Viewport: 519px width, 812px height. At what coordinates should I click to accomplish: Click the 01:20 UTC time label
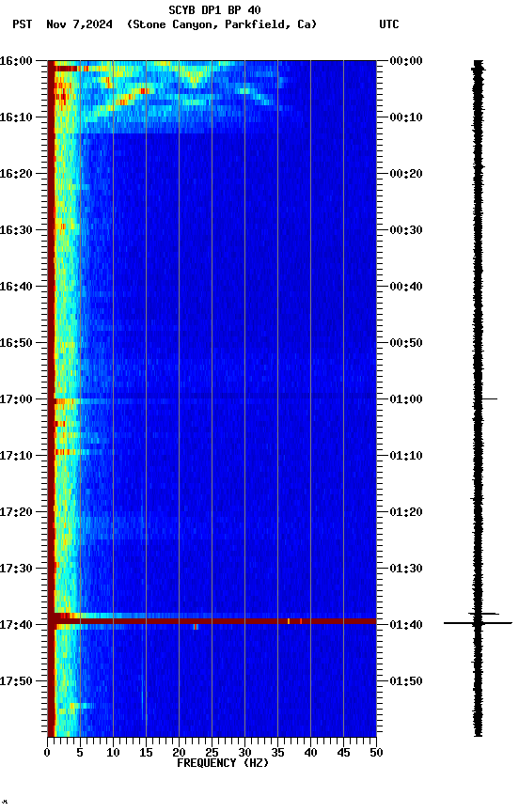(406, 512)
